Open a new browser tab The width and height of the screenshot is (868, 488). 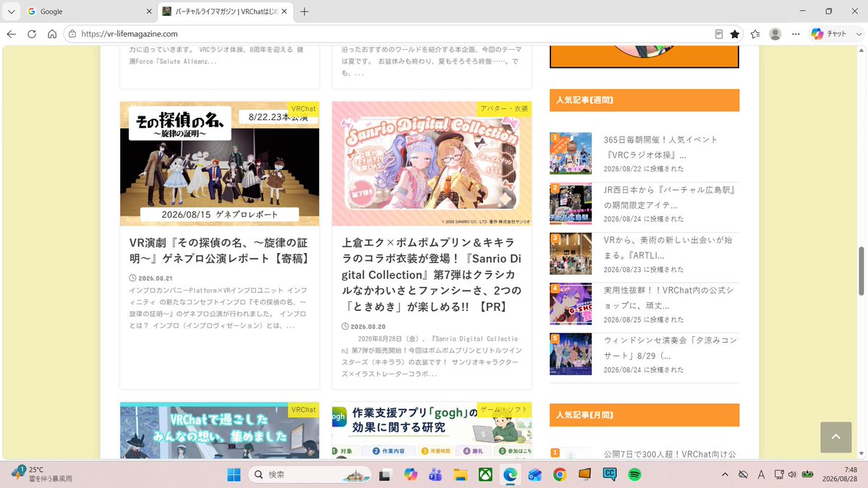click(x=305, y=12)
